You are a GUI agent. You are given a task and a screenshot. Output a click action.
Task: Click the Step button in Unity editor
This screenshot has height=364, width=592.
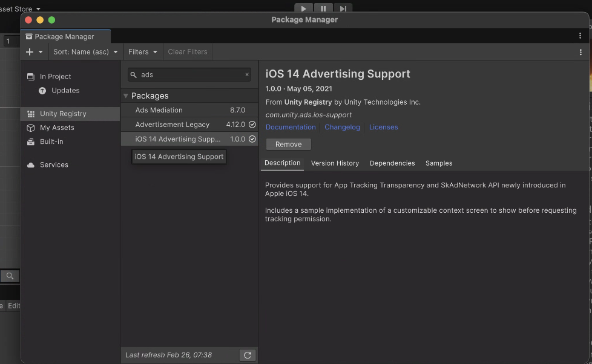coord(343,8)
